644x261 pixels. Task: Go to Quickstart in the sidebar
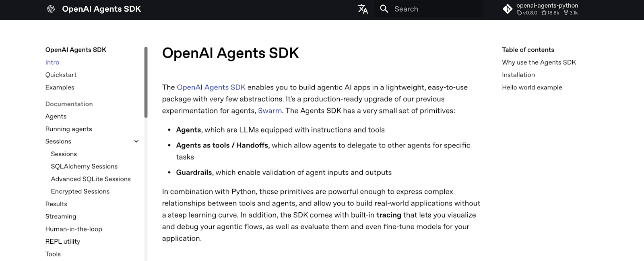(61, 75)
